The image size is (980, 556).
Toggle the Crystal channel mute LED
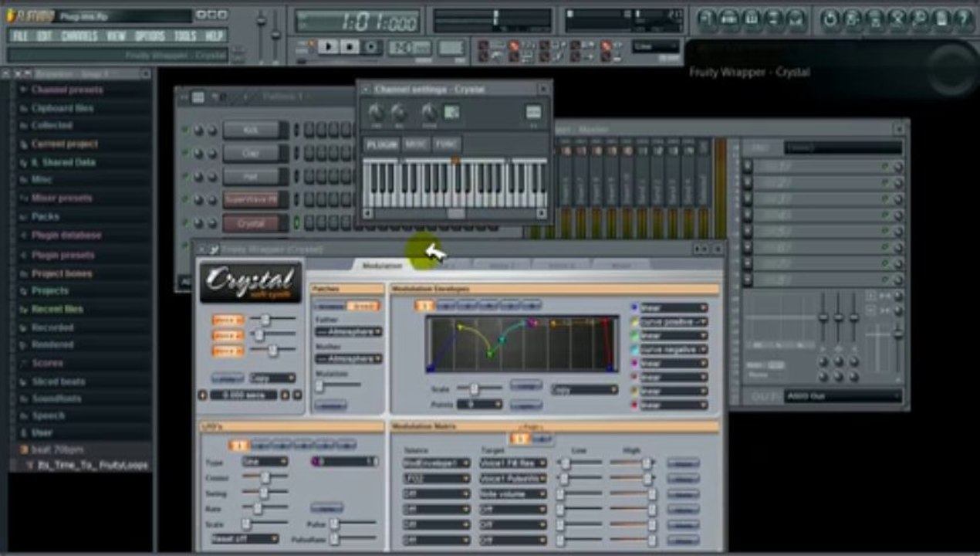point(185,223)
